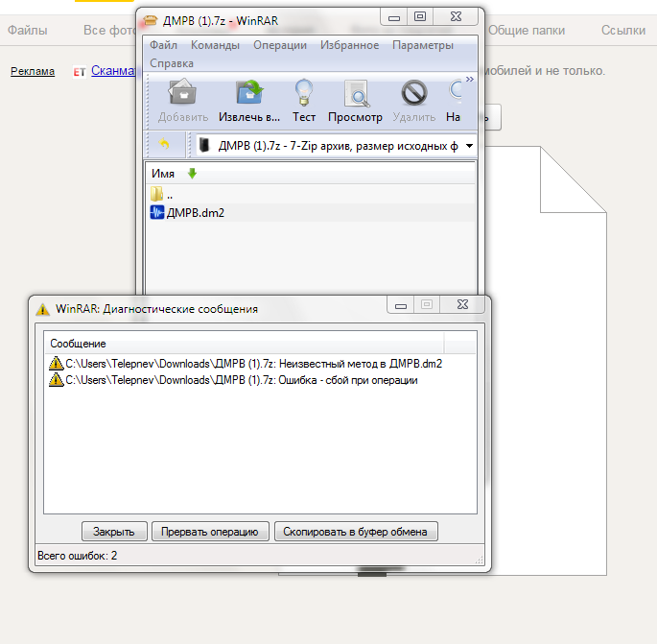
Task: Select the parent folder '..' row
Action: (311, 195)
